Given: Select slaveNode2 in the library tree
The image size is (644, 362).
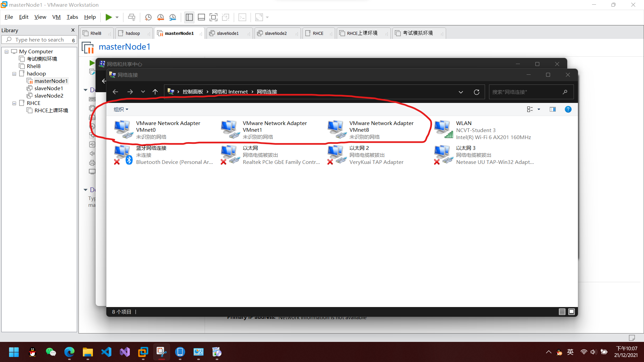Looking at the screenshot, I should coord(49,96).
